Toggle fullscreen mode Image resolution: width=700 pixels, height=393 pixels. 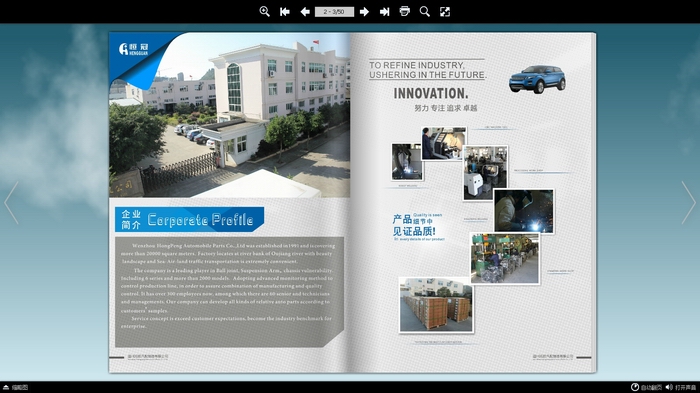(445, 12)
